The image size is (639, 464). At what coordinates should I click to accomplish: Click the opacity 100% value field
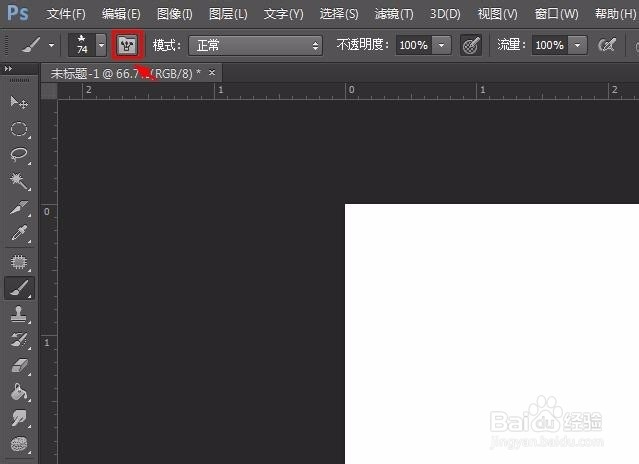(x=414, y=45)
